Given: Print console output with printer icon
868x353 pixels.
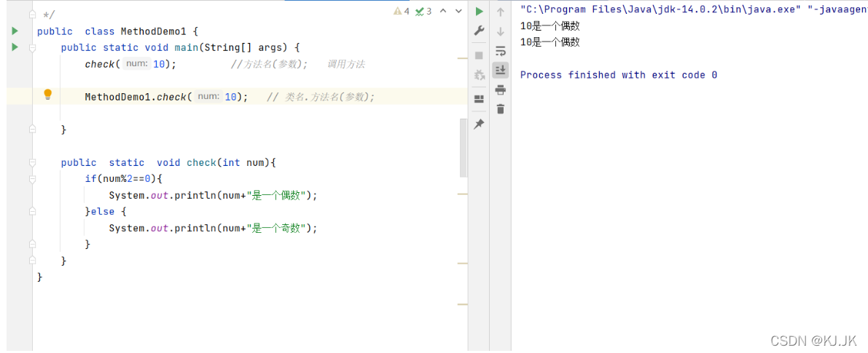Looking at the screenshot, I should pyautogui.click(x=501, y=90).
